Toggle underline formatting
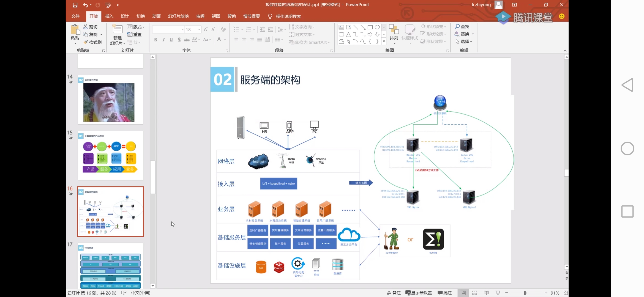 point(171,40)
